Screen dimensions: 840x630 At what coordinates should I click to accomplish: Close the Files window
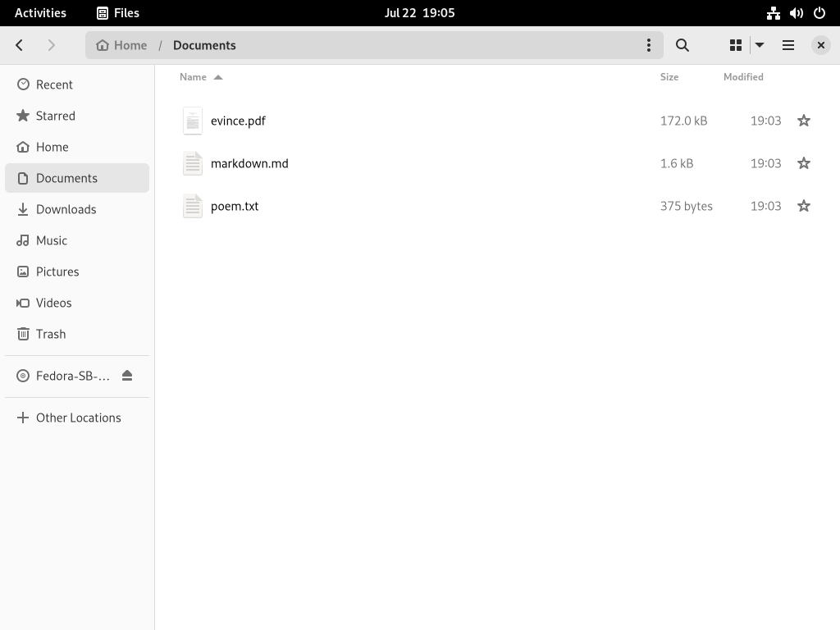click(820, 45)
